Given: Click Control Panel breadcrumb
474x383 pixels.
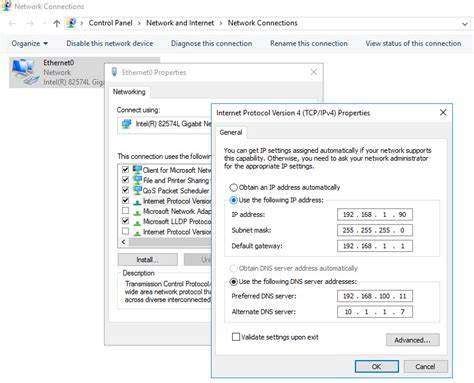Looking at the screenshot, I should [110, 23].
